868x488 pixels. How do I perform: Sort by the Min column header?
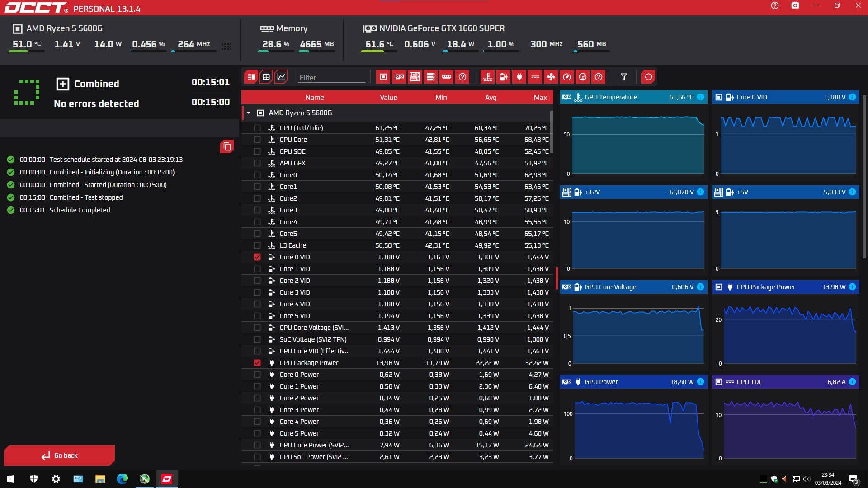click(x=441, y=98)
